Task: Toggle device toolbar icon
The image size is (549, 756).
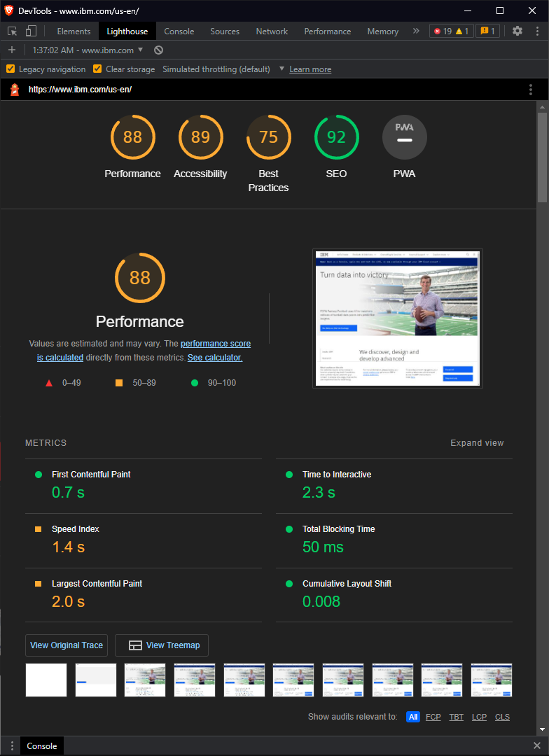Action: pyautogui.click(x=31, y=31)
